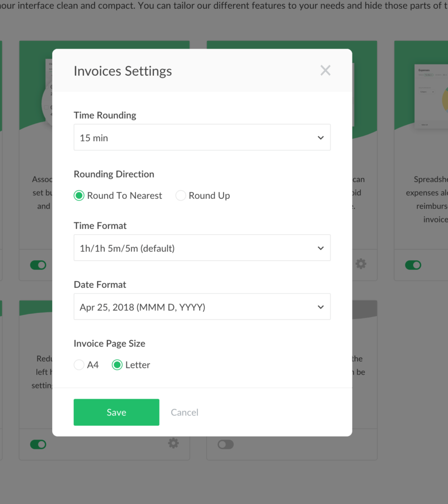Close the Invoices Settings dialog with X

point(325,70)
